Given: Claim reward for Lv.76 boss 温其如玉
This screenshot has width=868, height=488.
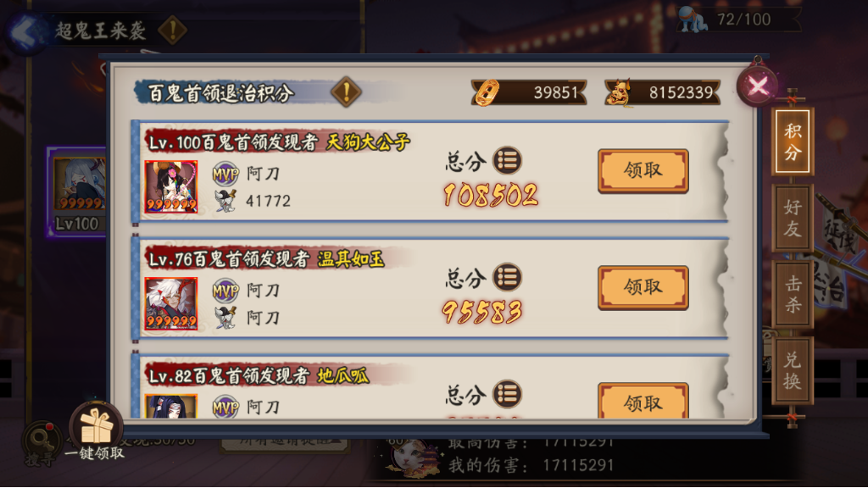Looking at the screenshot, I should 643,287.
